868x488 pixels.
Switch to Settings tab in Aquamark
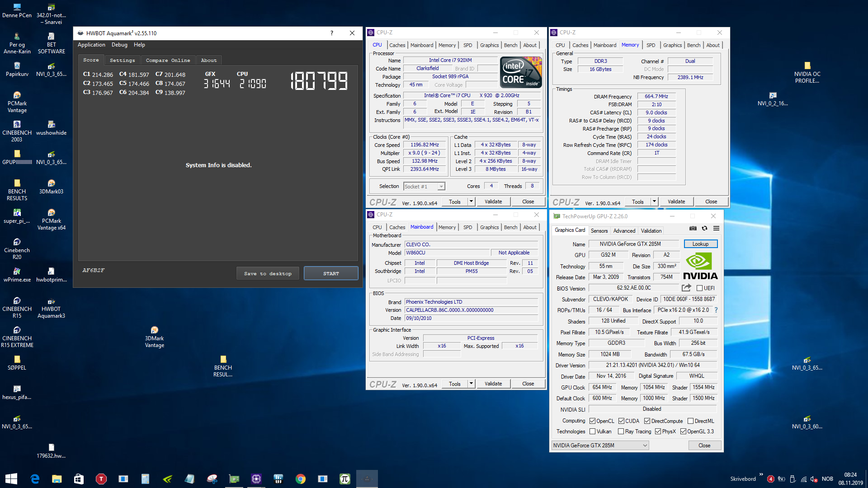(123, 60)
